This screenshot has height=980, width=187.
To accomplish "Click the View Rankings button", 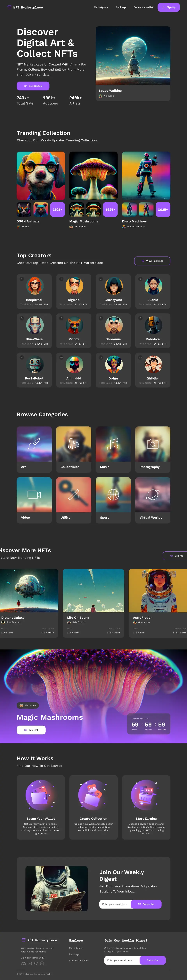I will coord(152,261).
